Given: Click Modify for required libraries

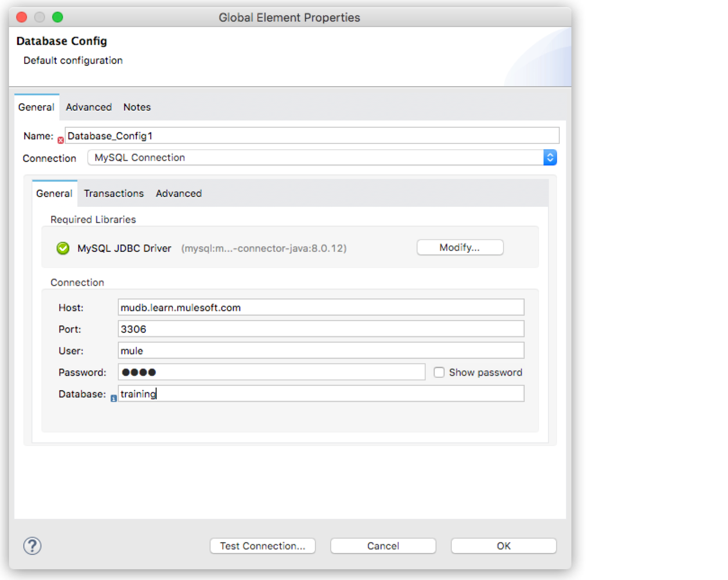Looking at the screenshot, I should click(x=459, y=247).
